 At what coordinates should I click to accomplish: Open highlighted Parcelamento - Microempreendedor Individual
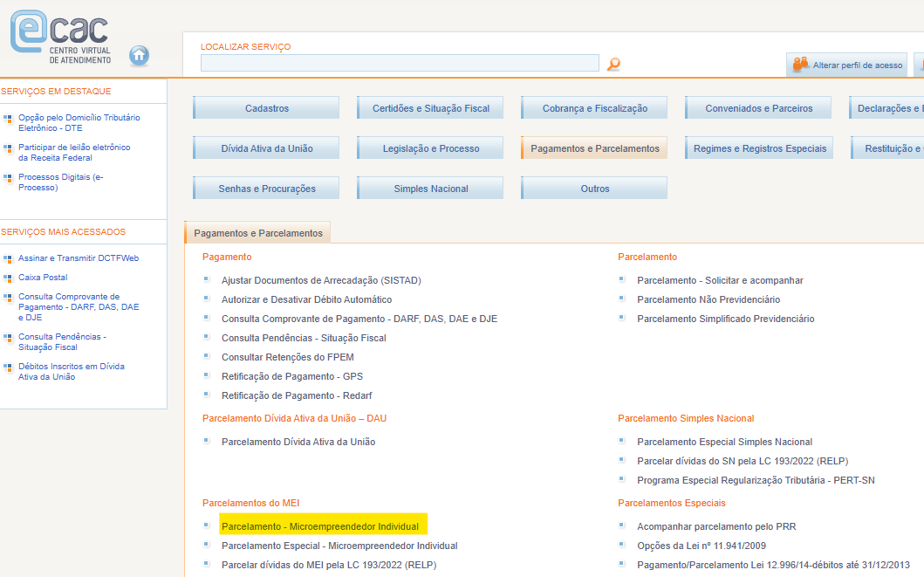pos(320,526)
